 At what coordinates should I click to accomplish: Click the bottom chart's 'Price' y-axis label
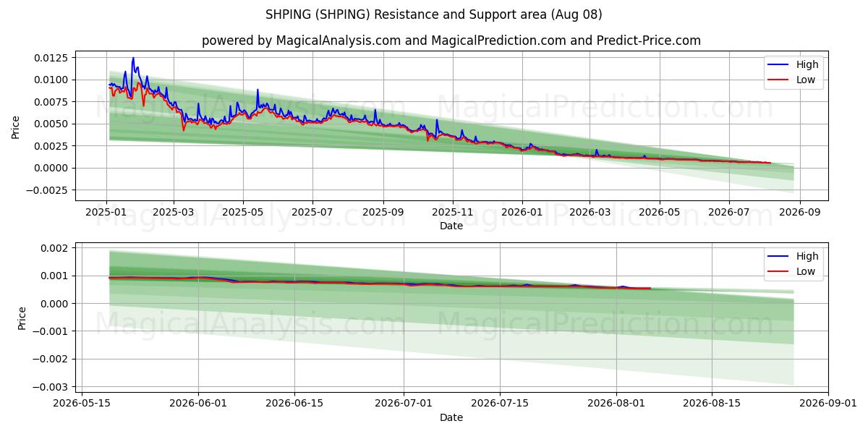click(x=22, y=318)
